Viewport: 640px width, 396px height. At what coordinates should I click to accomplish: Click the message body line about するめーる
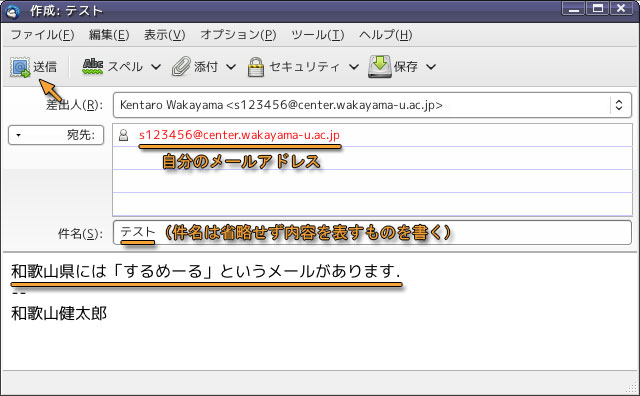click(205, 271)
